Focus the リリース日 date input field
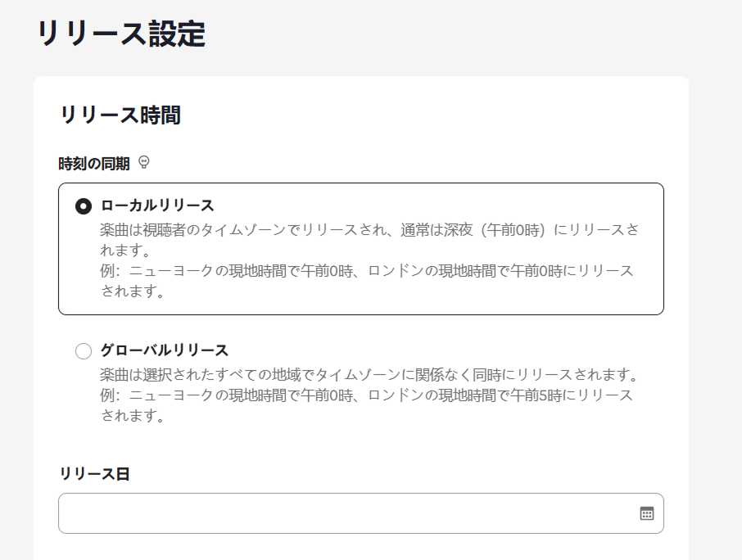 click(360, 513)
